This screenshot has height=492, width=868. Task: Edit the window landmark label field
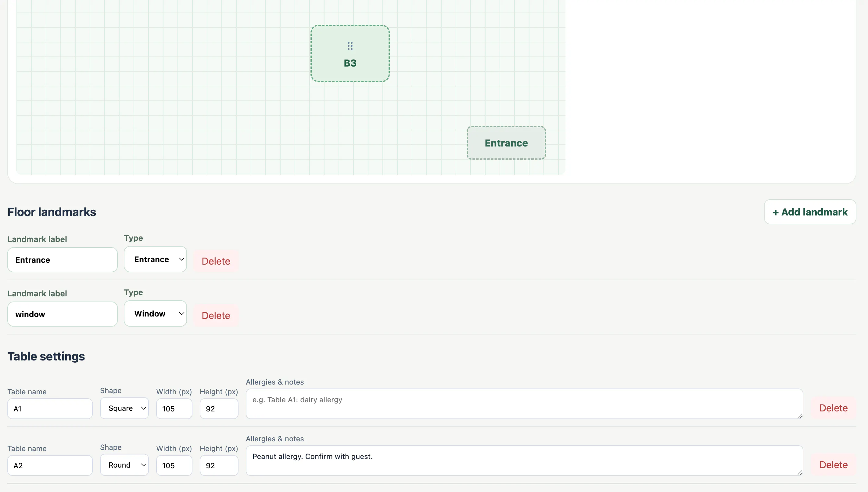[x=63, y=314]
